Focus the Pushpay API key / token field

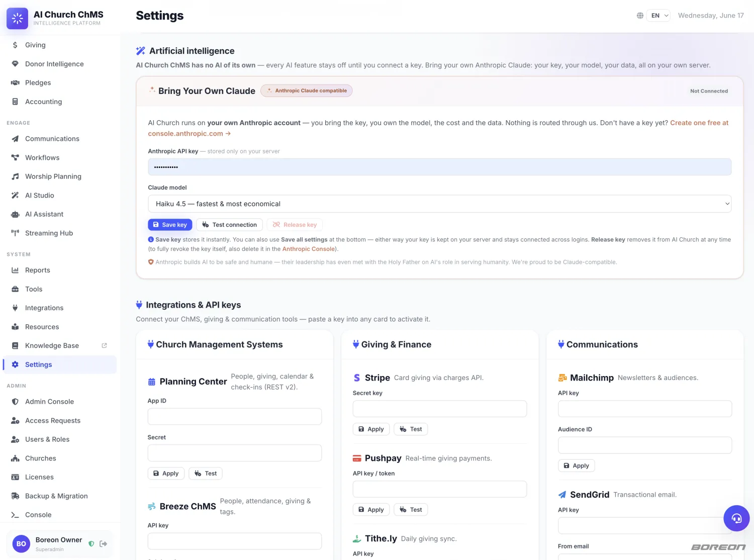(x=440, y=489)
